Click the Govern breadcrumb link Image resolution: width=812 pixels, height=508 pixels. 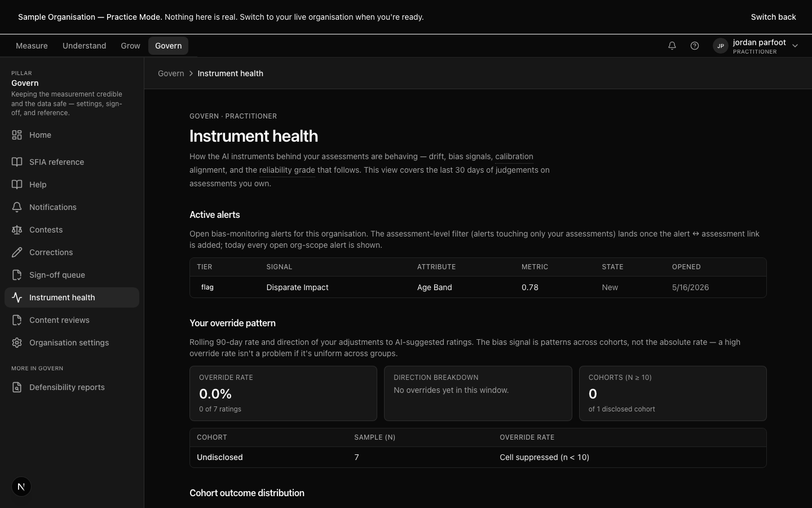[x=171, y=73]
